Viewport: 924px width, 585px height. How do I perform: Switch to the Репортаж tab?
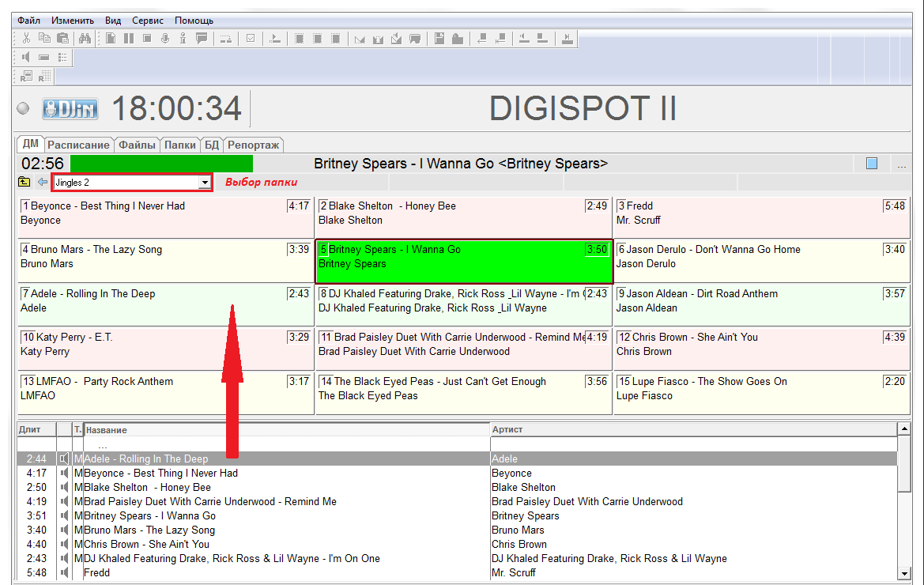[254, 145]
